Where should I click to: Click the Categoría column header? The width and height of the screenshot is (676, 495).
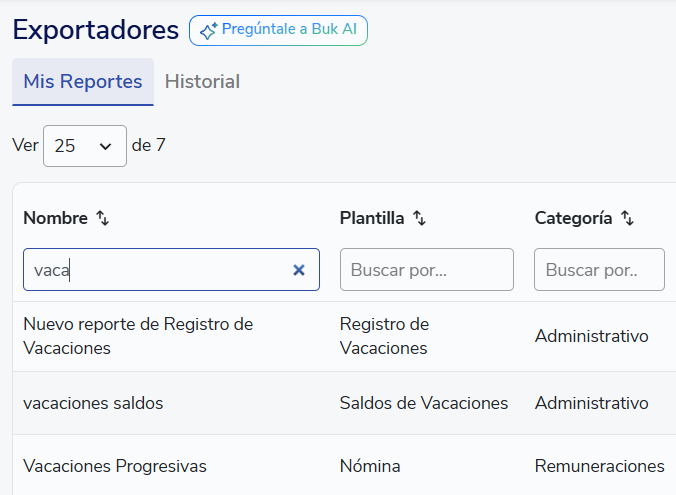click(573, 218)
